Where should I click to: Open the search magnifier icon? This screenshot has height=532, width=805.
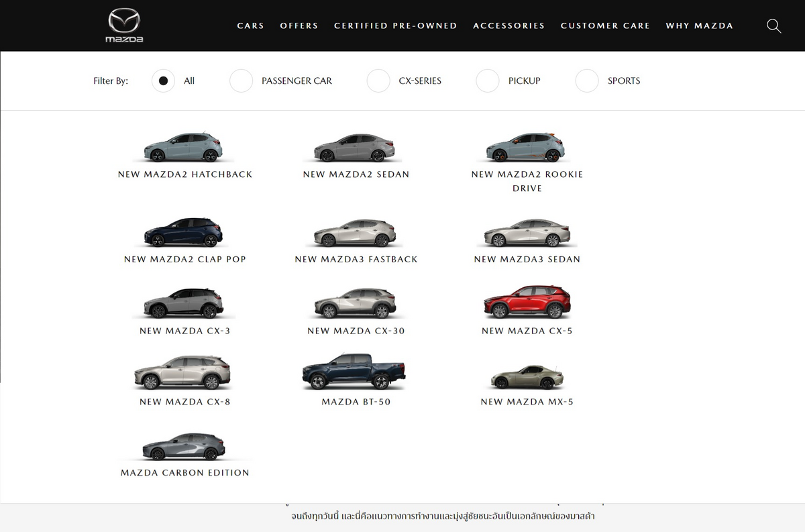(774, 26)
